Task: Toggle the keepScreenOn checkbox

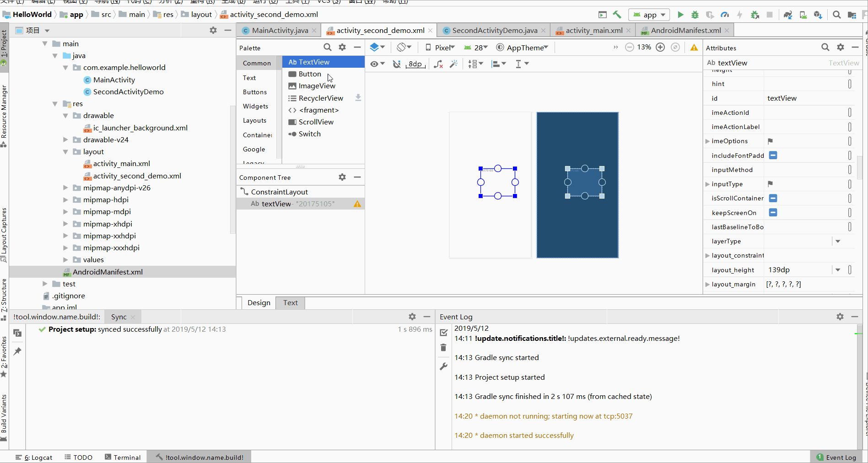Action: coord(773,213)
